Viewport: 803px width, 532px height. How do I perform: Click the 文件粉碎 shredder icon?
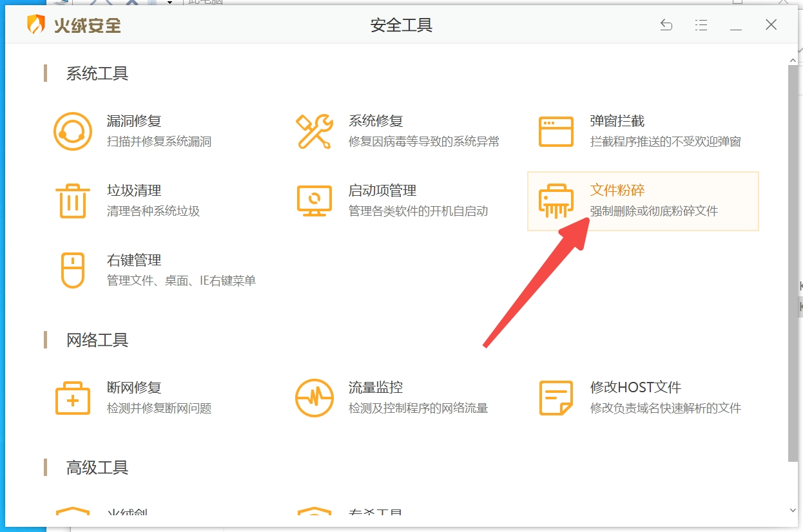pos(556,201)
